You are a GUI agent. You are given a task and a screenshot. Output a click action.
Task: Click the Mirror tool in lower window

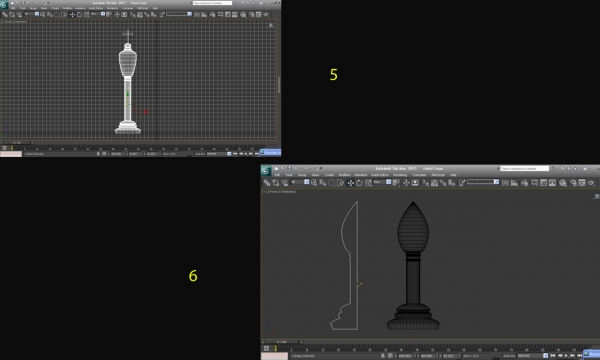[505, 183]
